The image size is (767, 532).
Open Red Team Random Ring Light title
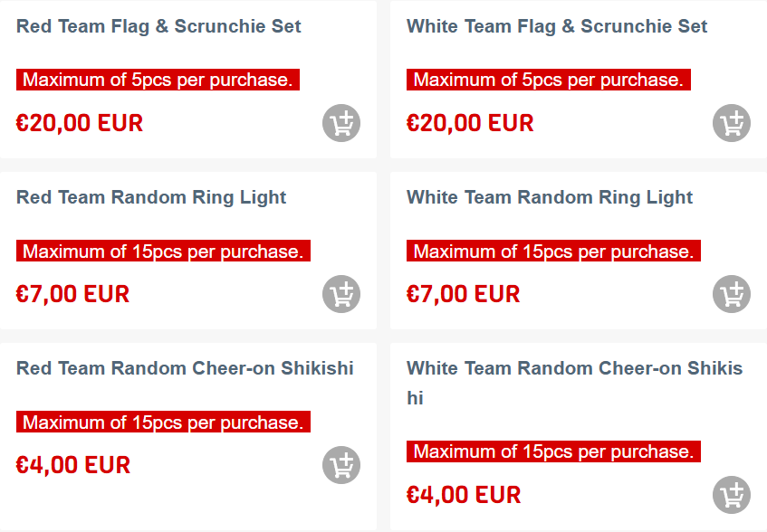point(151,197)
